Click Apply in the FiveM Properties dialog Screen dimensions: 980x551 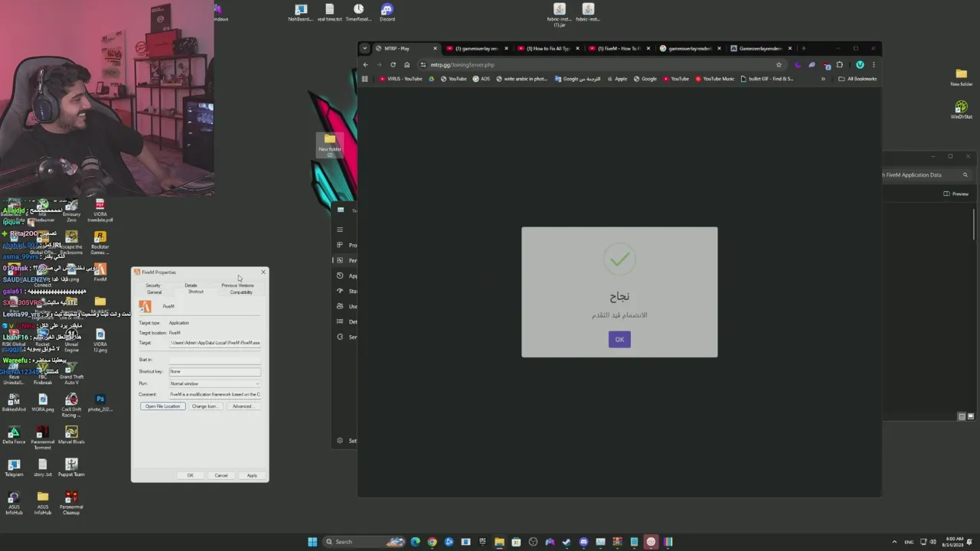[x=252, y=475]
